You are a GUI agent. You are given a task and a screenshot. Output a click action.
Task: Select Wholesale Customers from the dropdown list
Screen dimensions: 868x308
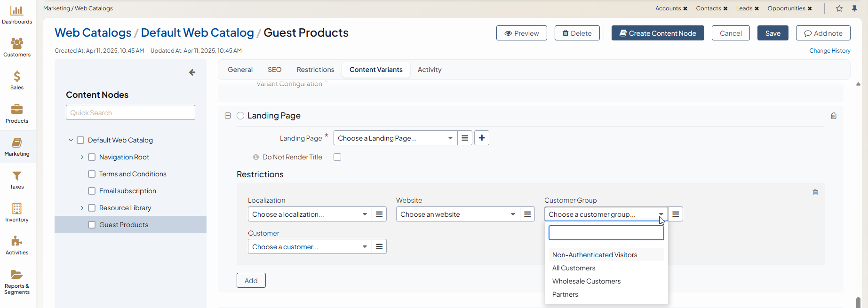586,281
